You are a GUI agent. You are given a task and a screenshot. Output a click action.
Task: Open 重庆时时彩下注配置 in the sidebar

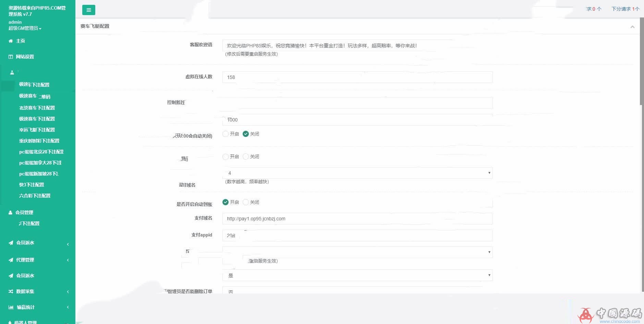(x=39, y=141)
